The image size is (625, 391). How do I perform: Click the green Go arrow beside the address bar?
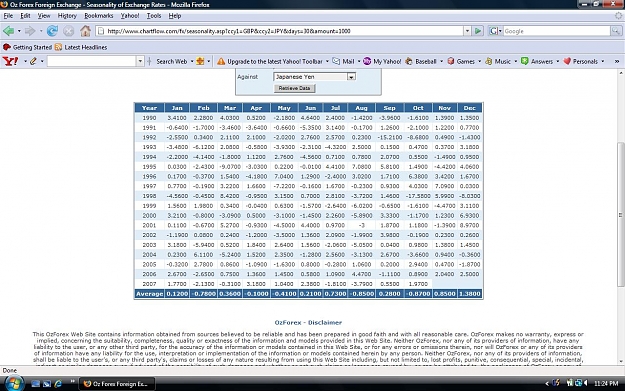pos(478,31)
